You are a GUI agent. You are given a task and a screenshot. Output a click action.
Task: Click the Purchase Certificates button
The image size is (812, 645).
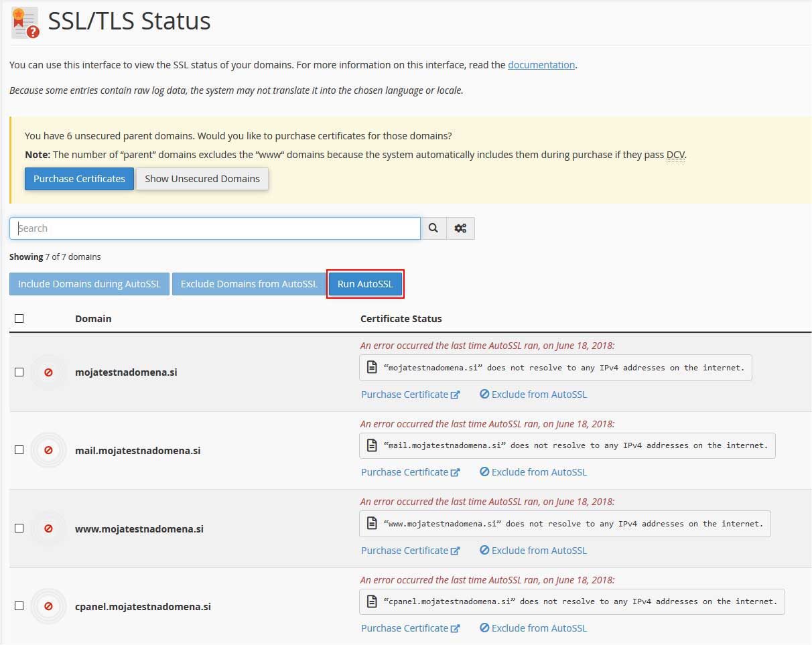(x=79, y=179)
